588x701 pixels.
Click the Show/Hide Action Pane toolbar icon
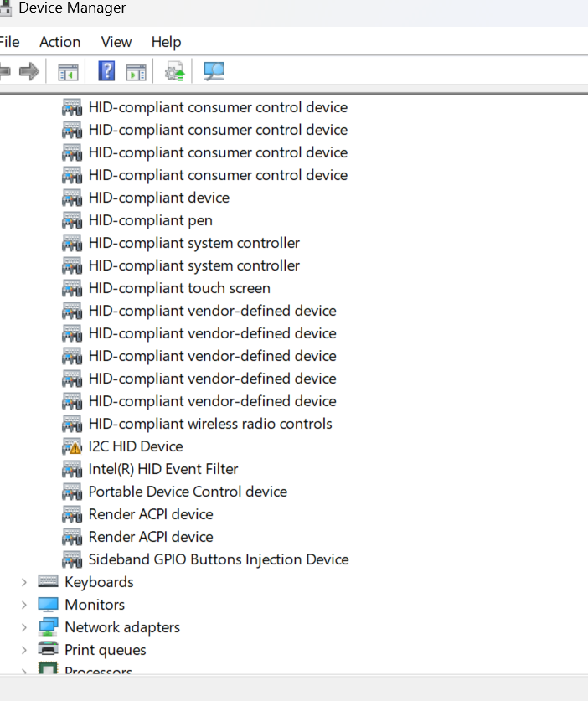pyautogui.click(x=135, y=71)
